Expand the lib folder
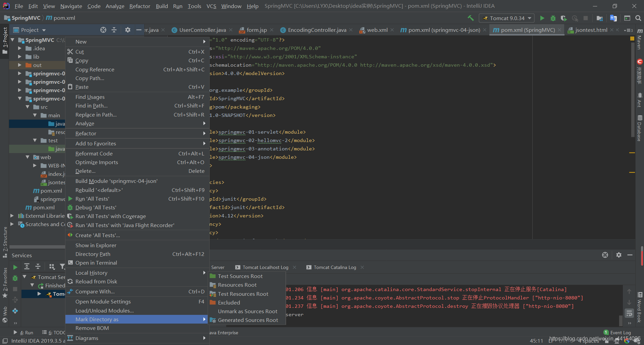 pos(19,57)
